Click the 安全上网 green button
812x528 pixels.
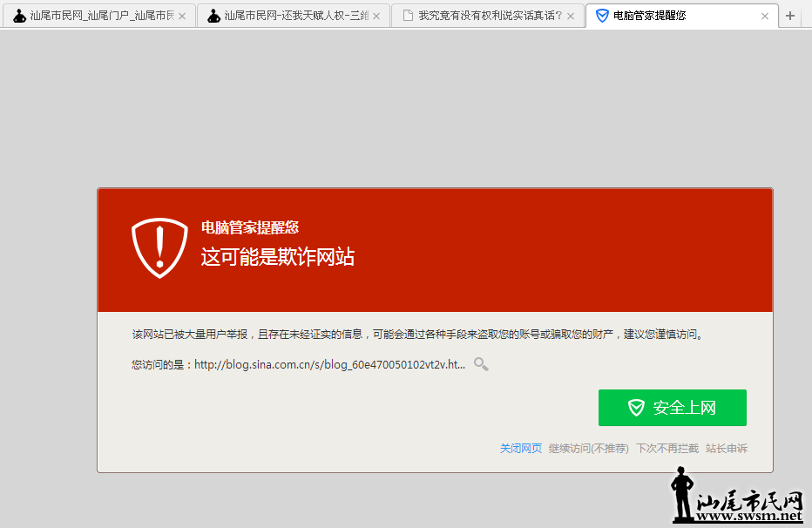[x=672, y=407]
